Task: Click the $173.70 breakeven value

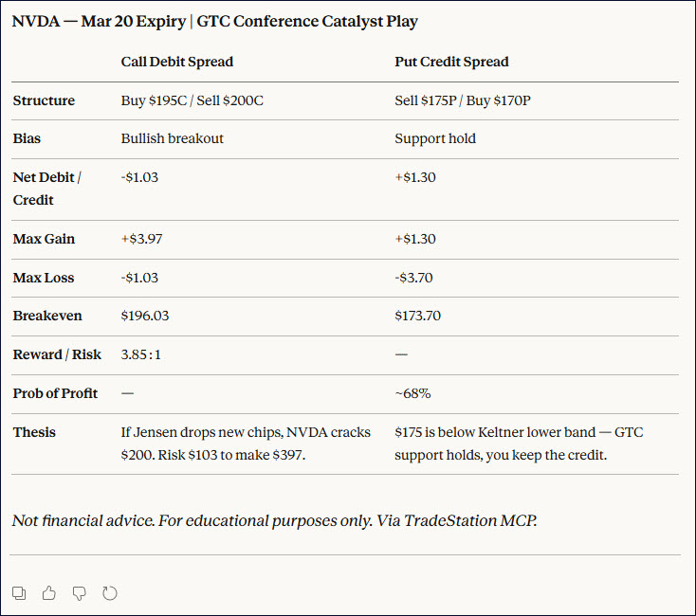Action: pyautogui.click(x=417, y=316)
